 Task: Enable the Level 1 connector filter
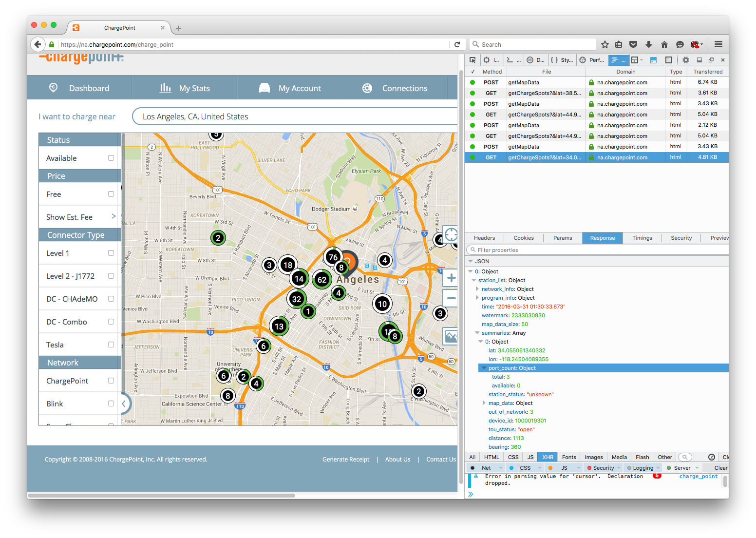[x=111, y=253]
